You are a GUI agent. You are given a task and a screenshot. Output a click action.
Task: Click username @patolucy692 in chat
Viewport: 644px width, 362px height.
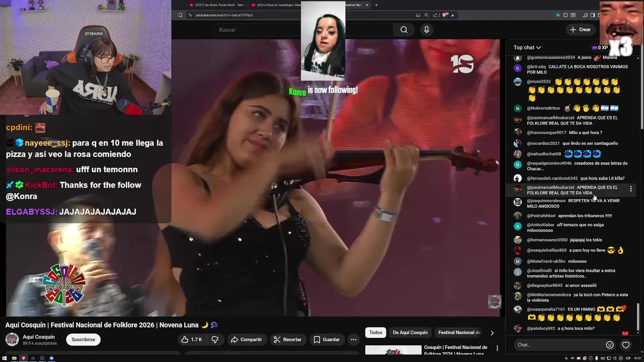click(541, 328)
